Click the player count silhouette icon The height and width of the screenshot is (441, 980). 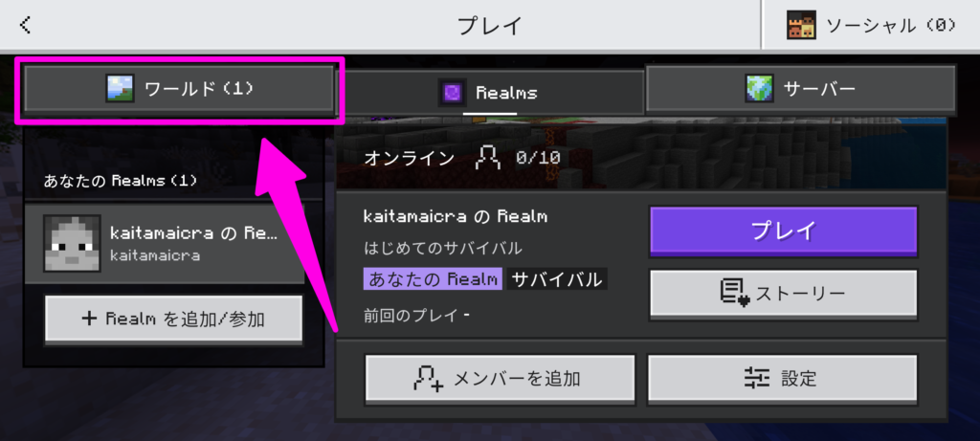pyautogui.click(x=487, y=158)
